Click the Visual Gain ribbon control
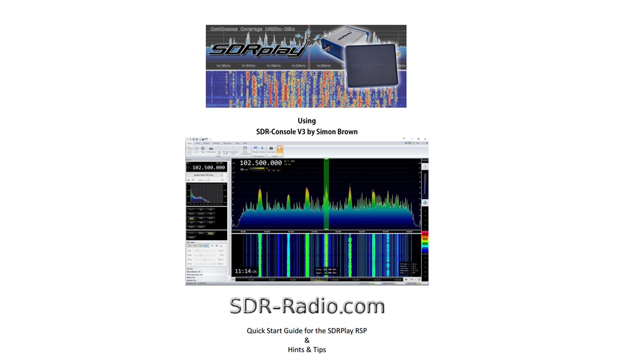 [234, 150]
